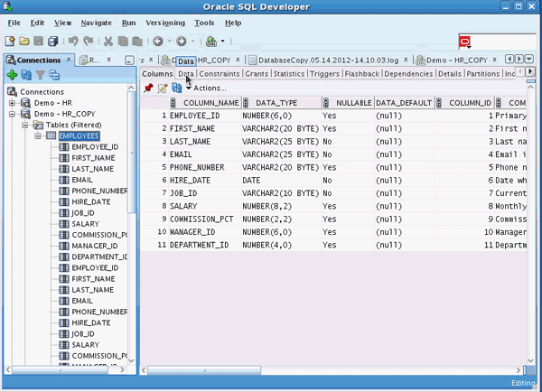Minimize the Connections navigator panel
The image size is (542, 392).
tap(129, 61)
